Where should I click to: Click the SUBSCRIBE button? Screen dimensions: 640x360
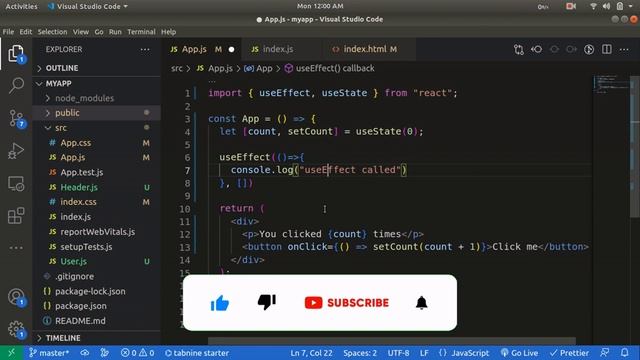click(347, 303)
